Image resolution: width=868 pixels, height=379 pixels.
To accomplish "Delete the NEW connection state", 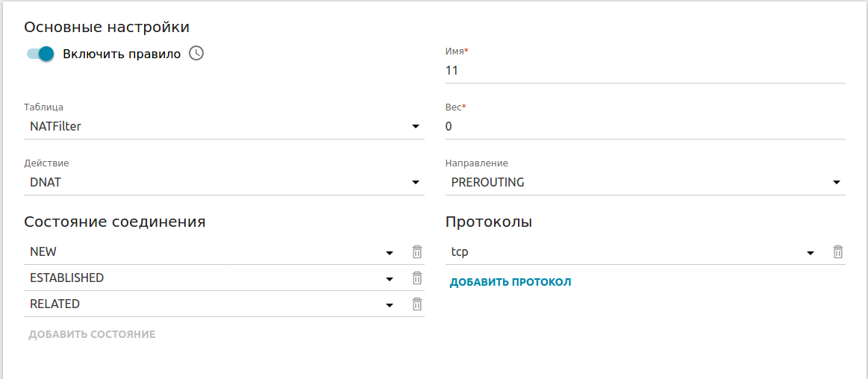I will coord(417,252).
